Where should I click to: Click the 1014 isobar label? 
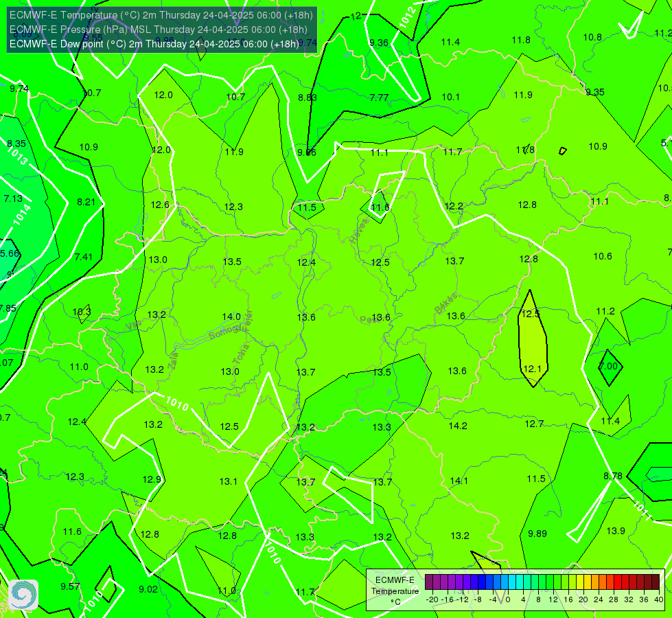(22, 214)
